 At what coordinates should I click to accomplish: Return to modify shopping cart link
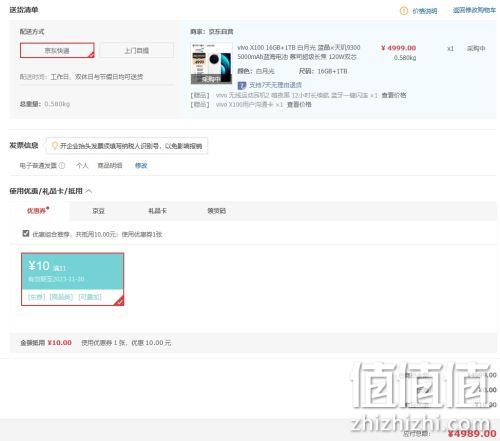[x=474, y=10]
